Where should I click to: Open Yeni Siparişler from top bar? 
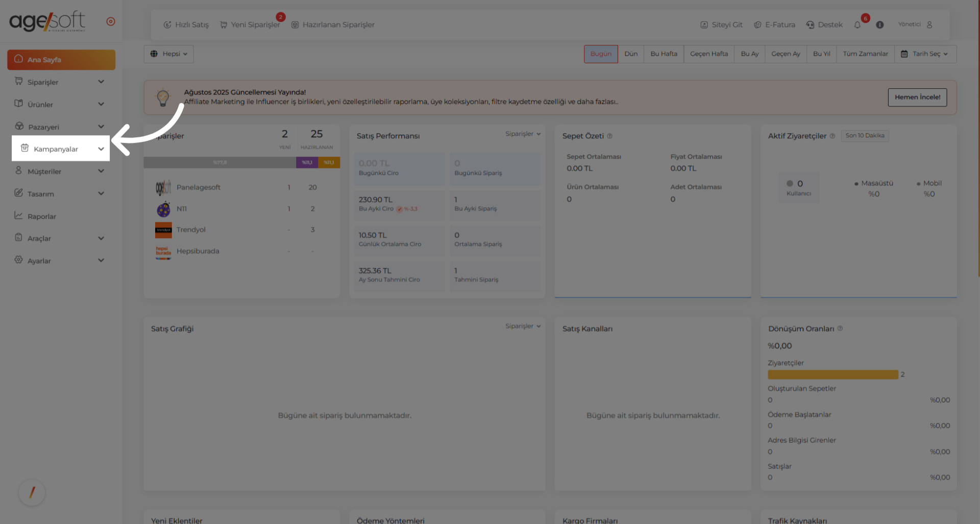[250, 25]
